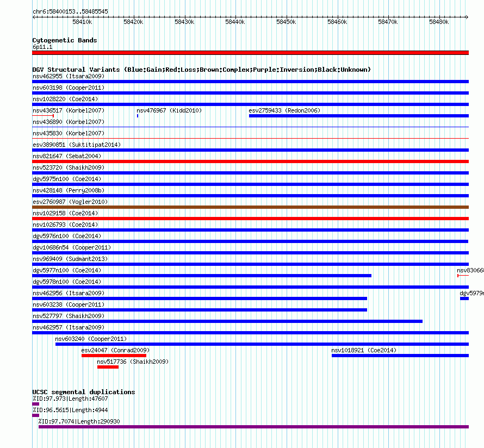This screenshot has width=484, height=448.
Task: Open nsv1028220 (Coe2014) variant details
Action: [65, 99]
